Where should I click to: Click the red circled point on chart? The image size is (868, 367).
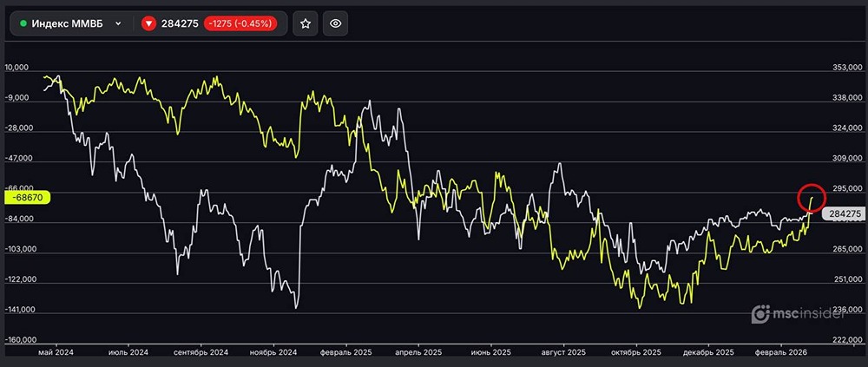pyautogui.click(x=812, y=198)
